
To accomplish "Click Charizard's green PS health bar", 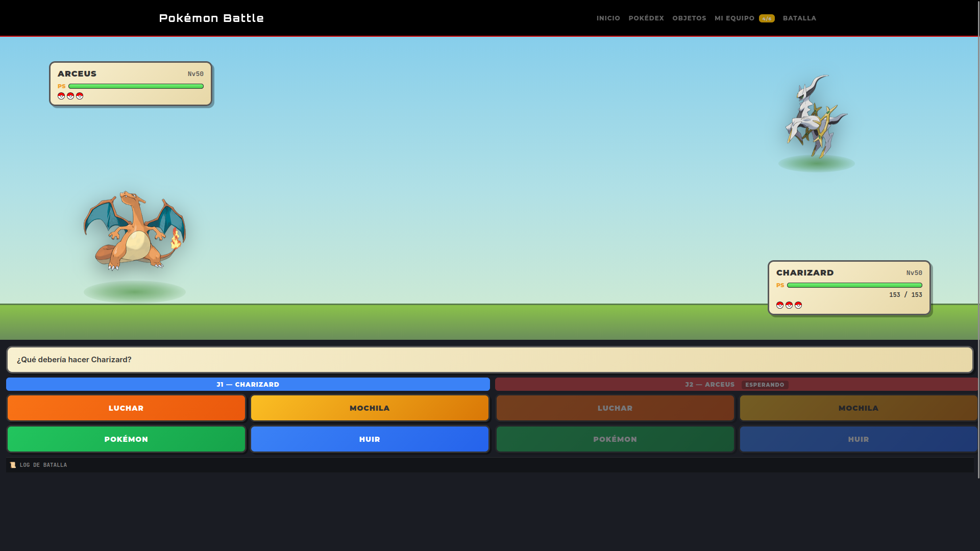I will pyautogui.click(x=854, y=285).
